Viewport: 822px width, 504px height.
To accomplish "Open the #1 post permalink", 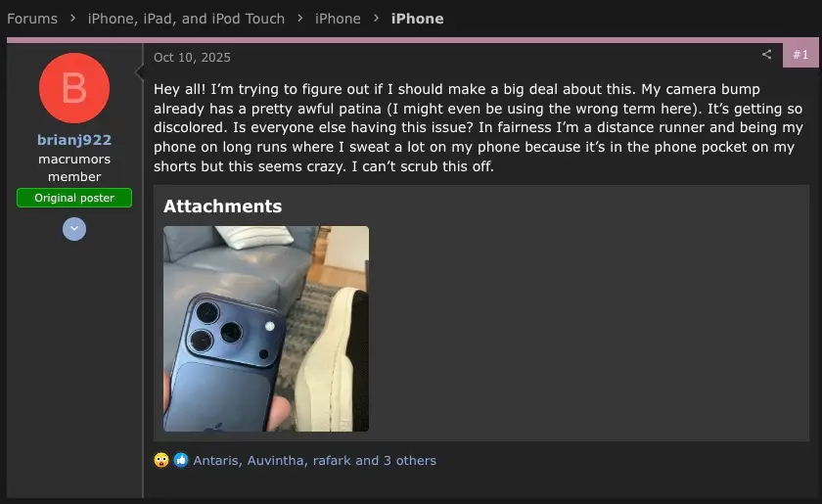I will tap(800, 55).
